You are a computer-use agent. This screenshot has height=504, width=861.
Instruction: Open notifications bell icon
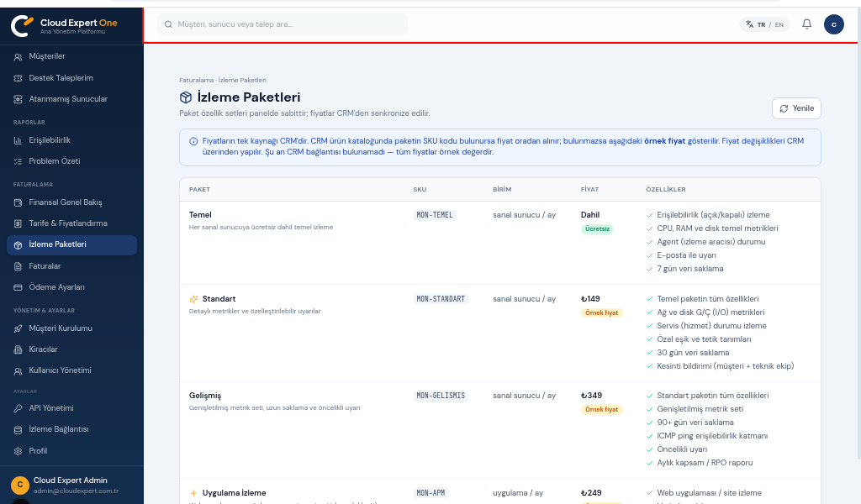pyautogui.click(x=806, y=24)
